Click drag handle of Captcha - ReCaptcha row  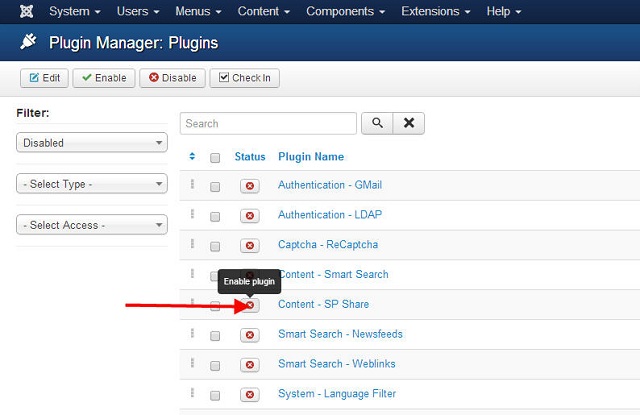coord(192,244)
